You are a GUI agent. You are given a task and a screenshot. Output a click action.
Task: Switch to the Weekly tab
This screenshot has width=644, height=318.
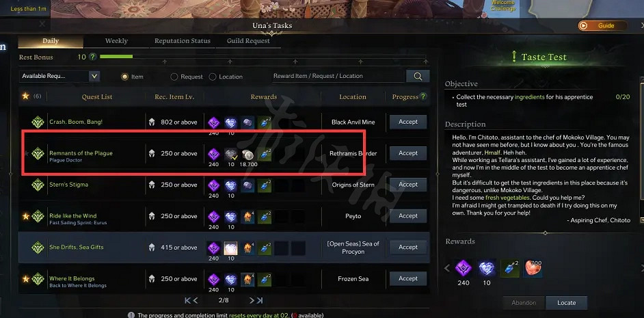point(116,40)
